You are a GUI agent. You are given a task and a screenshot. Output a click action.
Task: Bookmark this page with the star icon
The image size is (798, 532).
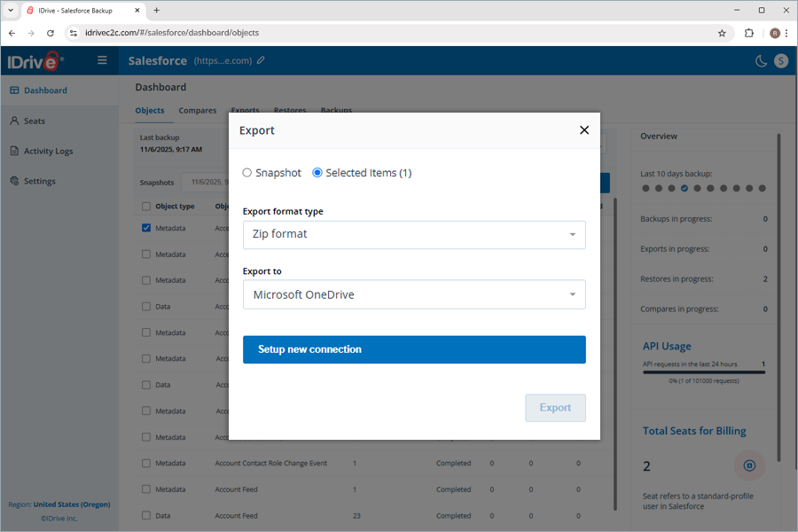[x=722, y=33]
